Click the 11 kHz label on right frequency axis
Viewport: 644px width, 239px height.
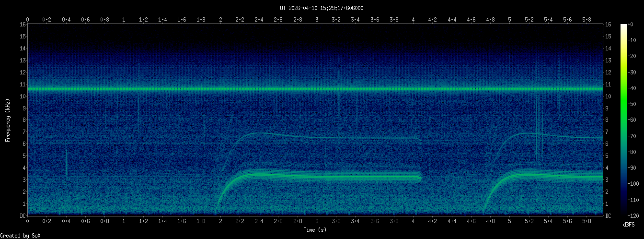point(608,84)
